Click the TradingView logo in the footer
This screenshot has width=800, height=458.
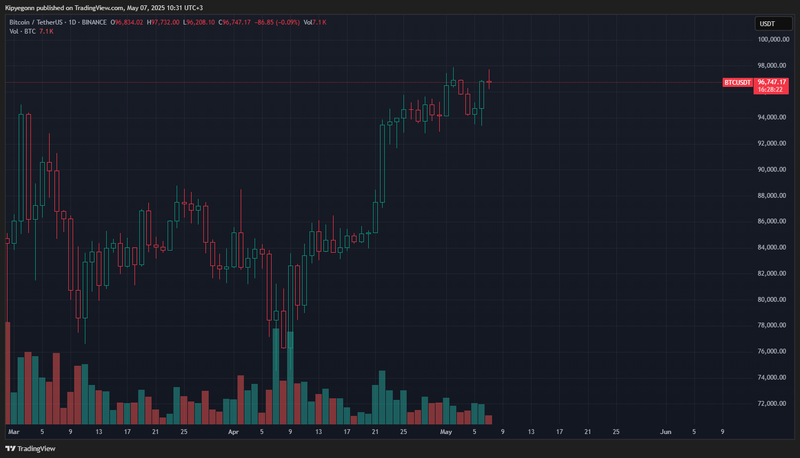click(x=30, y=449)
